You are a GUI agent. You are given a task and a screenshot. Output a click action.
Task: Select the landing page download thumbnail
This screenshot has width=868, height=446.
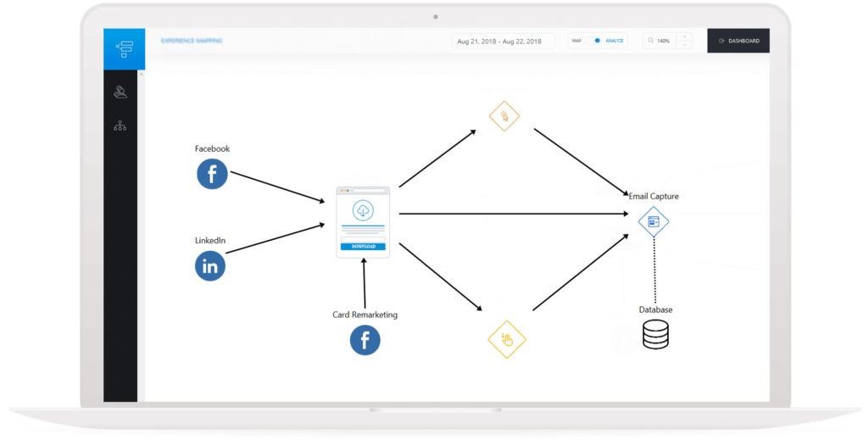[x=363, y=222]
